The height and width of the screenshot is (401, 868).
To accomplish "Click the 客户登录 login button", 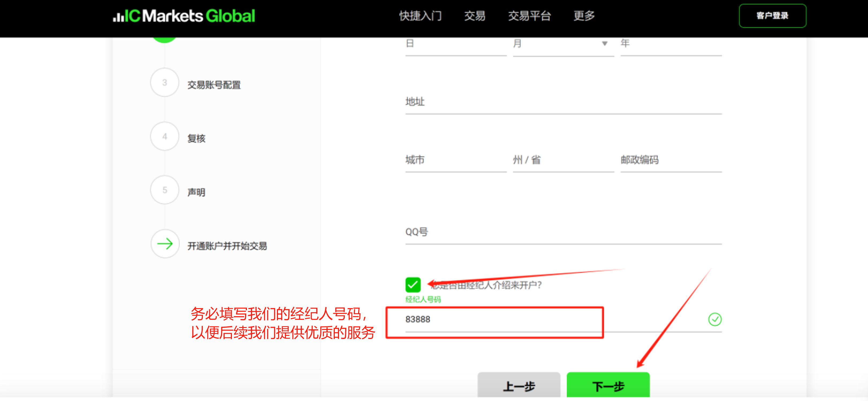I will (x=772, y=16).
